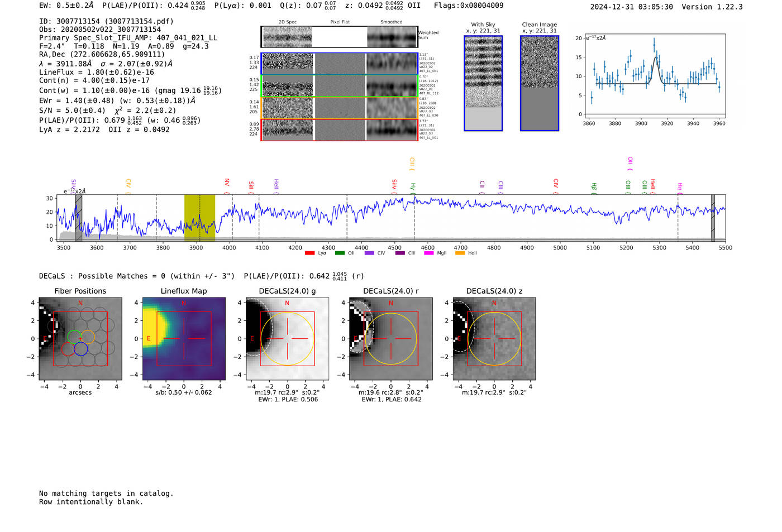
Task: Click the RA,Dec coordinates line
Action: pyautogui.click(x=102, y=55)
